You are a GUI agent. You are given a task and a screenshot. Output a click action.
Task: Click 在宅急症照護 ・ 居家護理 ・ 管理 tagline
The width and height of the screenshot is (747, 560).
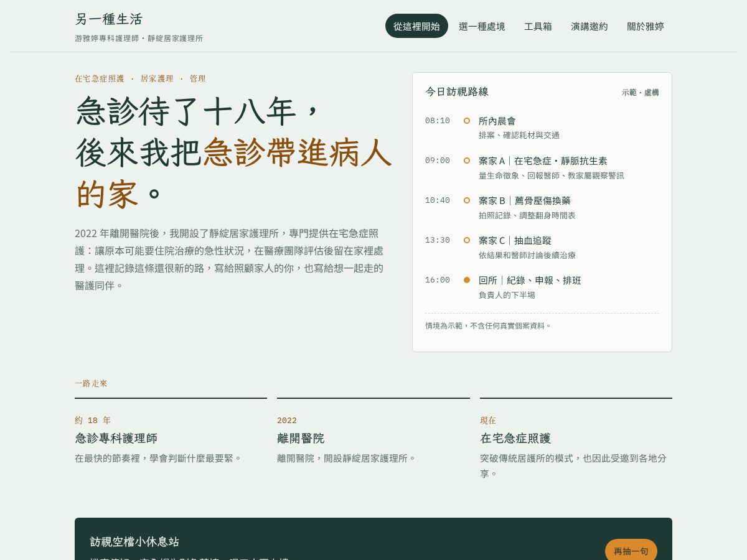[140, 78]
